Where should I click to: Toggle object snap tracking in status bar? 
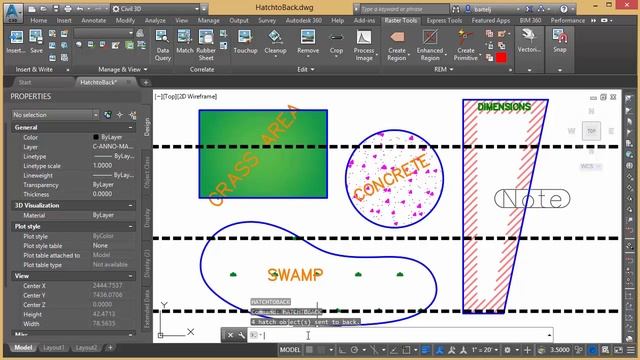tap(394, 350)
